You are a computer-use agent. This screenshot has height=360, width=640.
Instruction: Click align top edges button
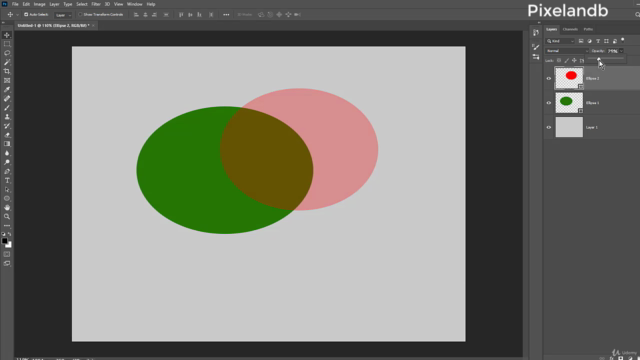[181, 15]
